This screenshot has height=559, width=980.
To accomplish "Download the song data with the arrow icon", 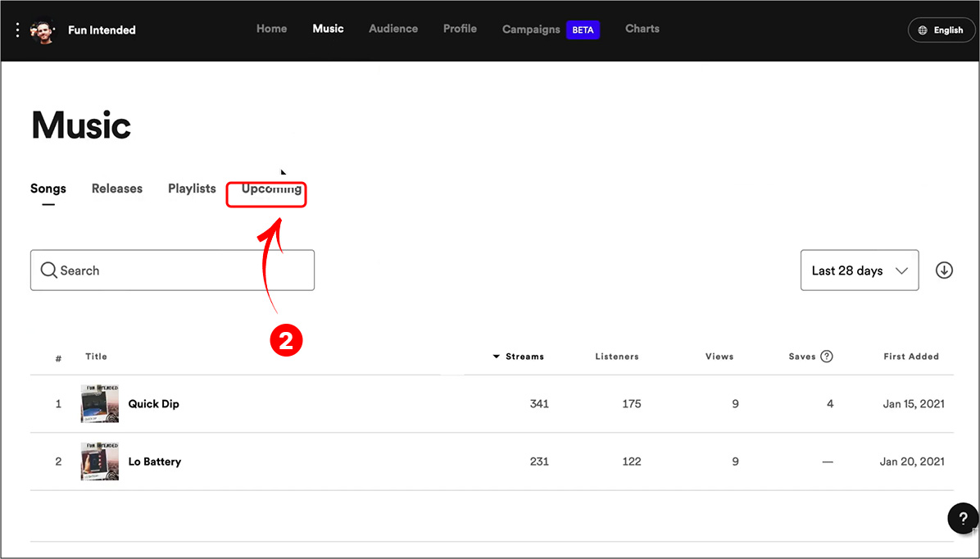I will tap(944, 270).
